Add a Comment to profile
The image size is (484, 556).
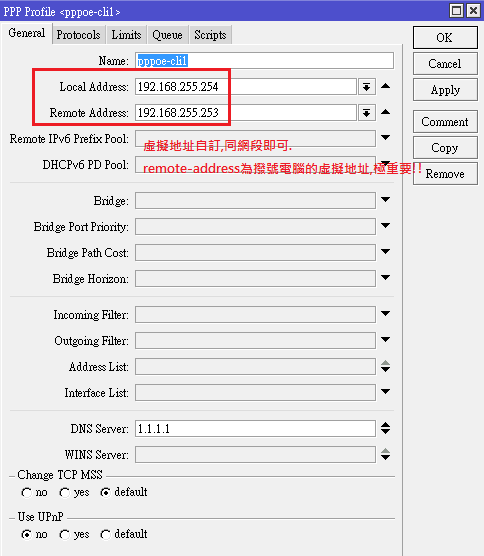445,122
